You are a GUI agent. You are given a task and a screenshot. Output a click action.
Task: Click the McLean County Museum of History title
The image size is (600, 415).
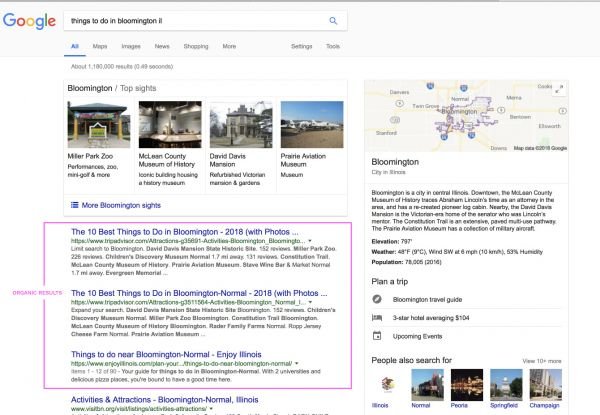coord(167,160)
